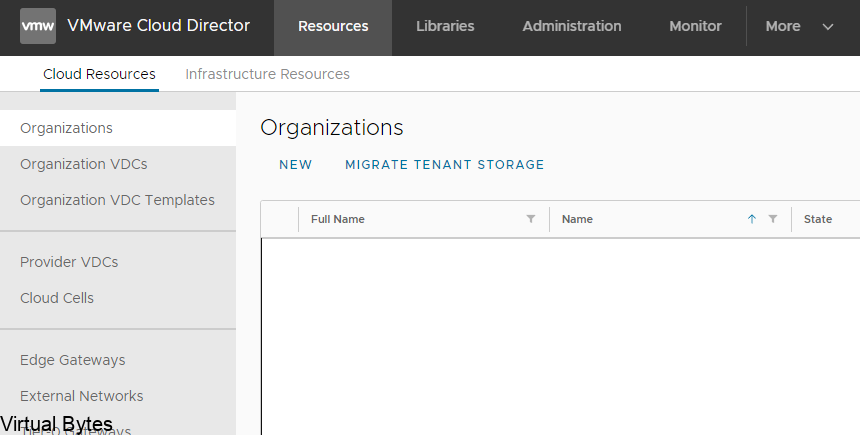Screen dimensions: 860x435
Task: Click NEW to create an organization
Action: (x=295, y=165)
